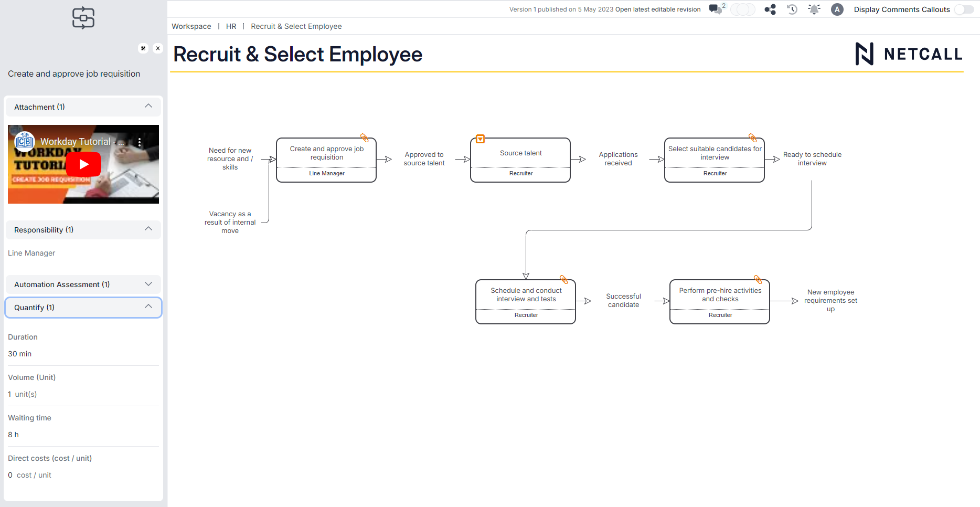The height and width of the screenshot is (507, 980).
Task: Collapse the Quantify section
Action: 148,307
